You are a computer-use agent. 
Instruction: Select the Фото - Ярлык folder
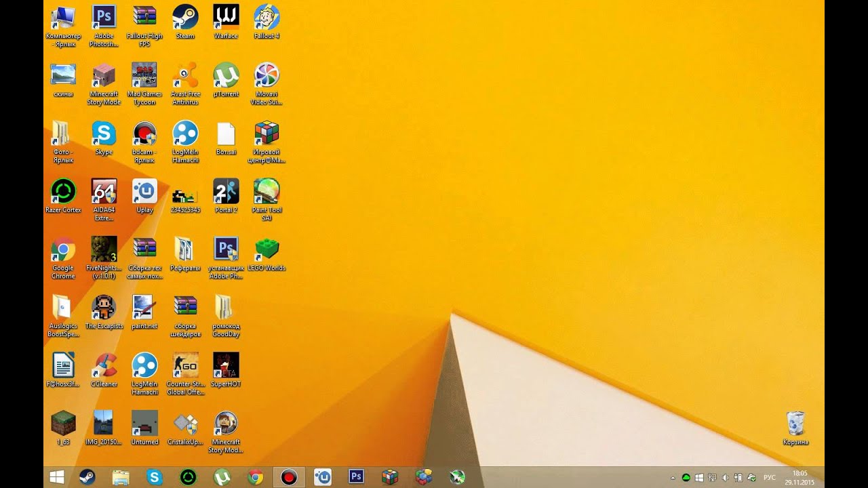[63, 142]
